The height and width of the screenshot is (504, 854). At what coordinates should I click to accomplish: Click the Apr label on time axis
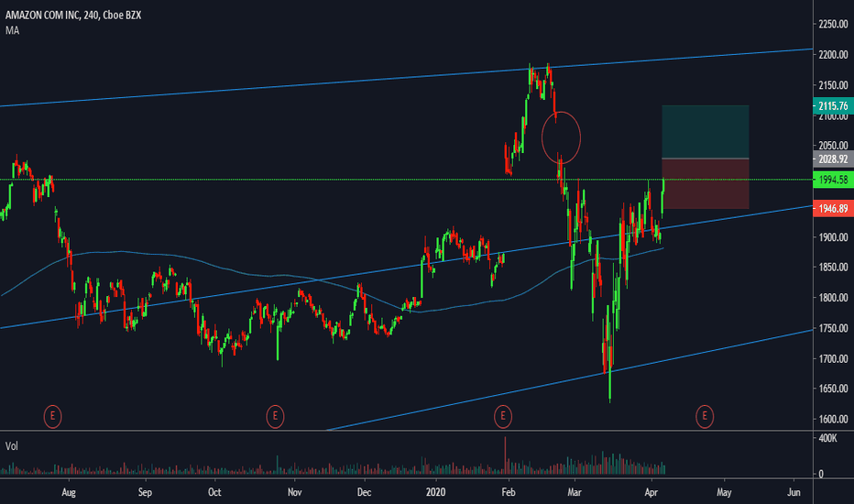651,493
